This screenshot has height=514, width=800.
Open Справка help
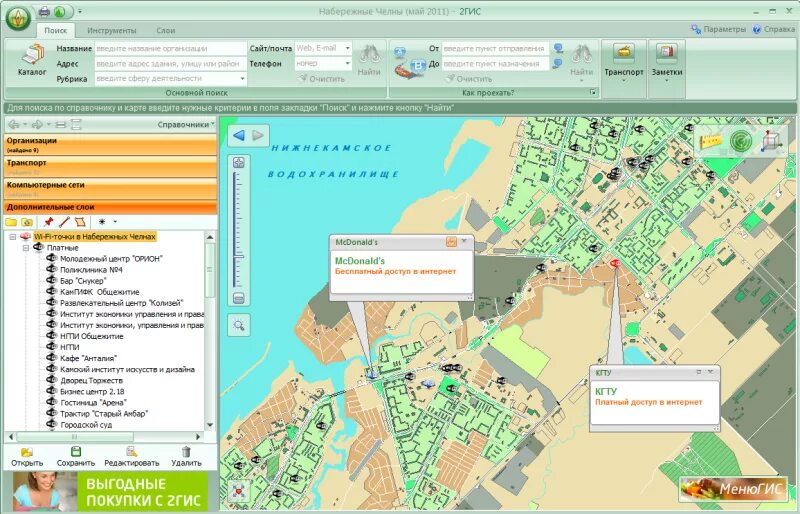[773, 29]
